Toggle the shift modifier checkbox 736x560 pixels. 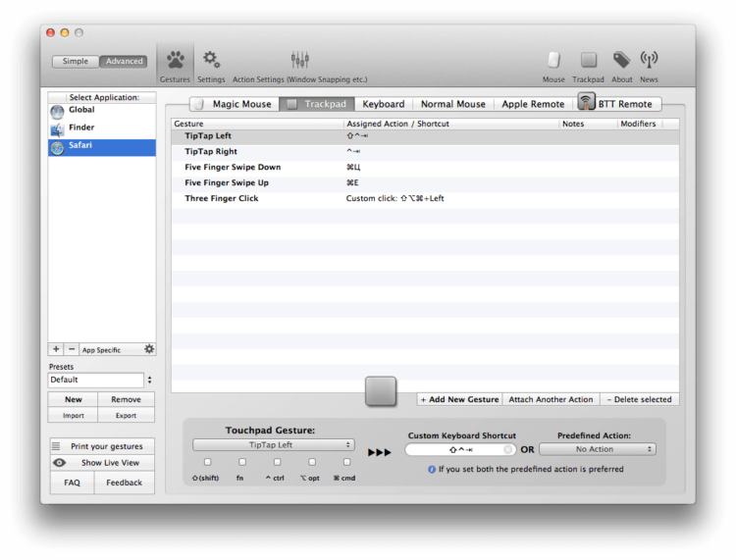(x=207, y=462)
